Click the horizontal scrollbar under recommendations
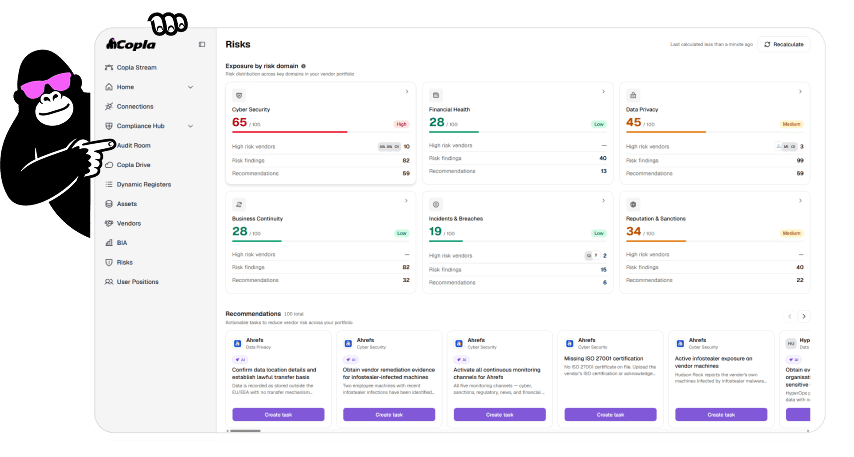 point(244,431)
